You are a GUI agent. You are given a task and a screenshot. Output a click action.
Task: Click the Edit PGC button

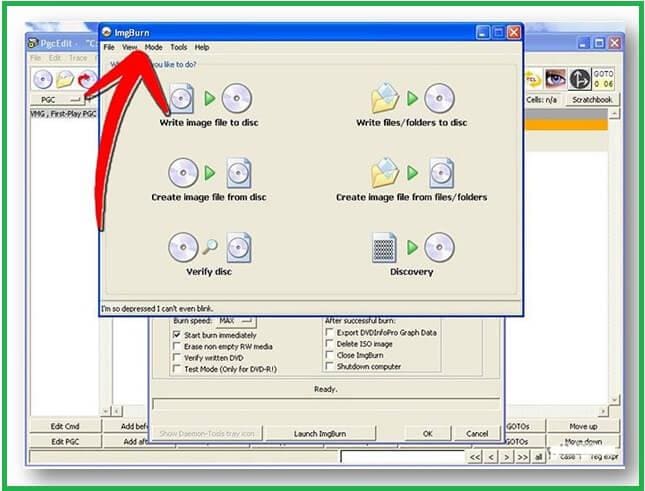pyautogui.click(x=65, y=441)
